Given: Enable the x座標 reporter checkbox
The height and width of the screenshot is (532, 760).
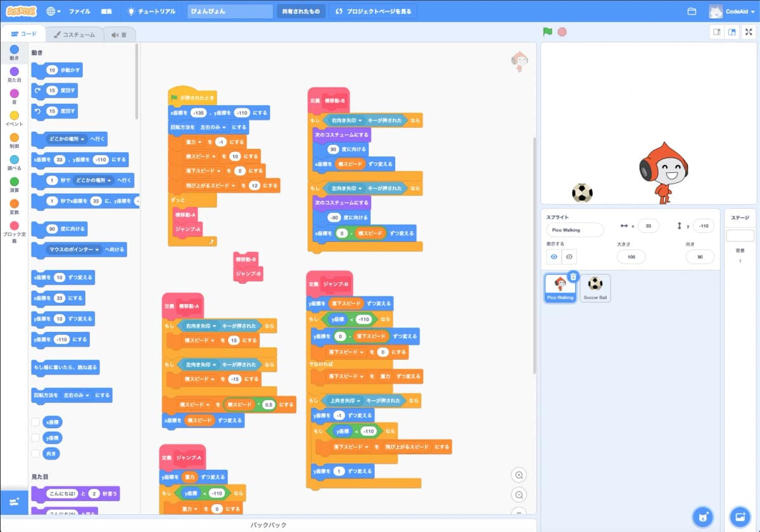Looking at the screenshot, I should [35, 422].
